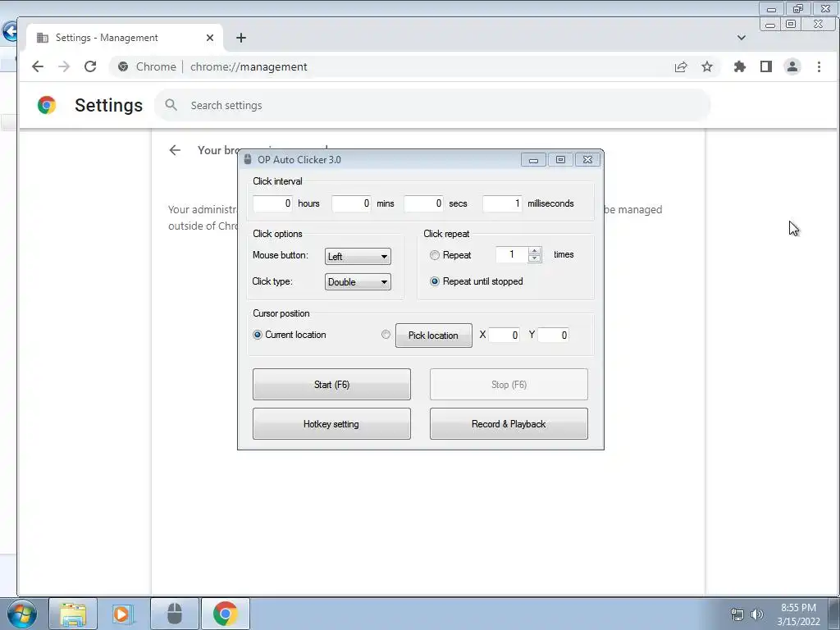Screen dimensions: 840x630
Task: Click the magnifier icon in Search settings
Action: 171,105
